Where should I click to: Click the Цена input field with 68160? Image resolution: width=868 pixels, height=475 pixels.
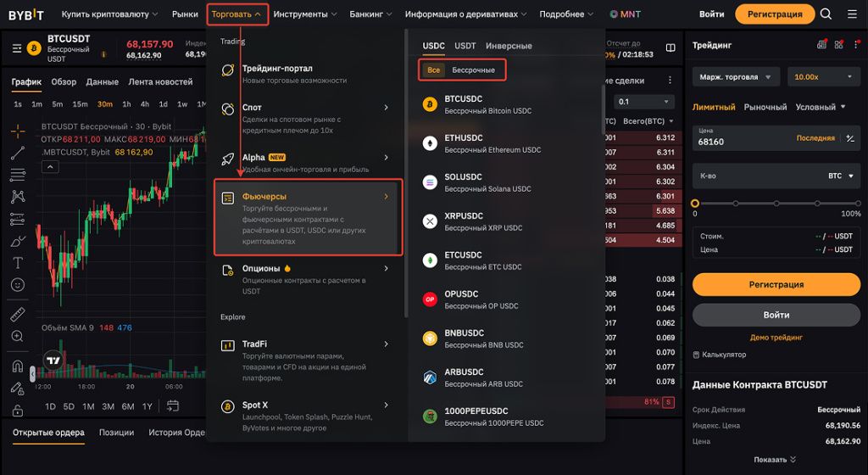pos(776,138)
